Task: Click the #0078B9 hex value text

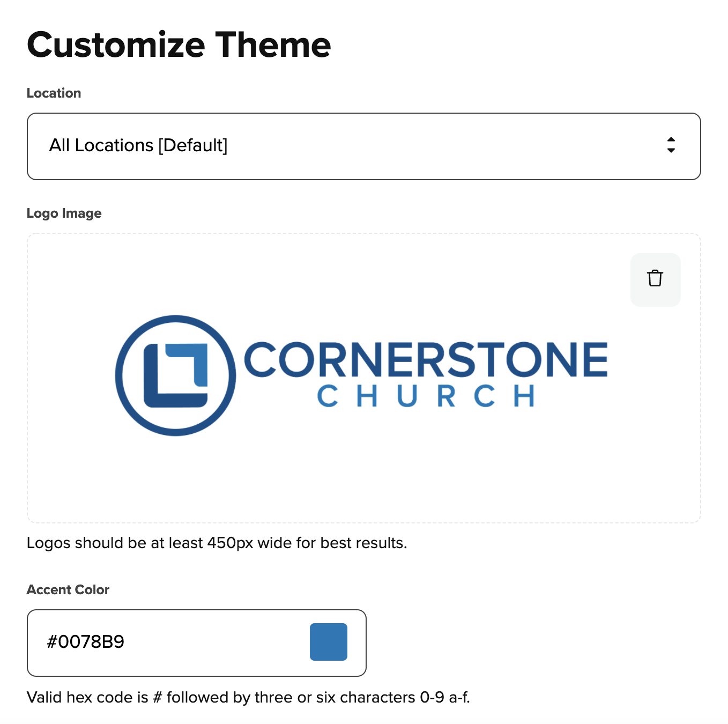Action: click(x=86, y=642)
